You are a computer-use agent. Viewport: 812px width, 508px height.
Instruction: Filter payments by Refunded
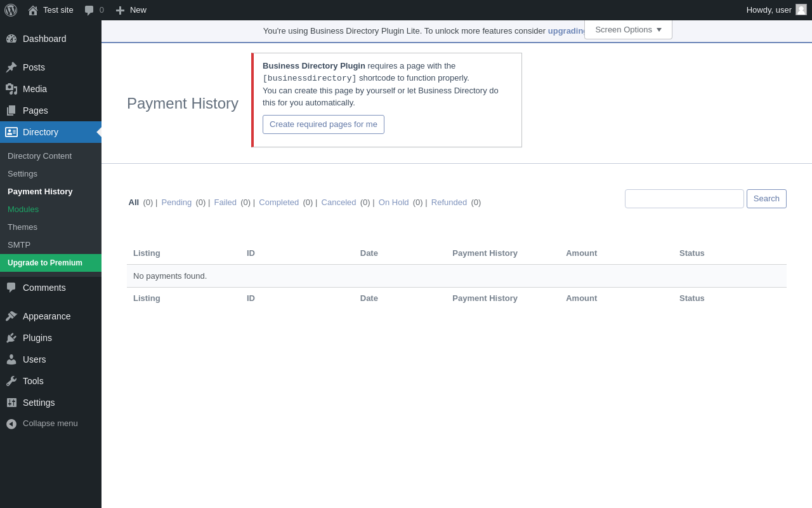pos(449,202)
